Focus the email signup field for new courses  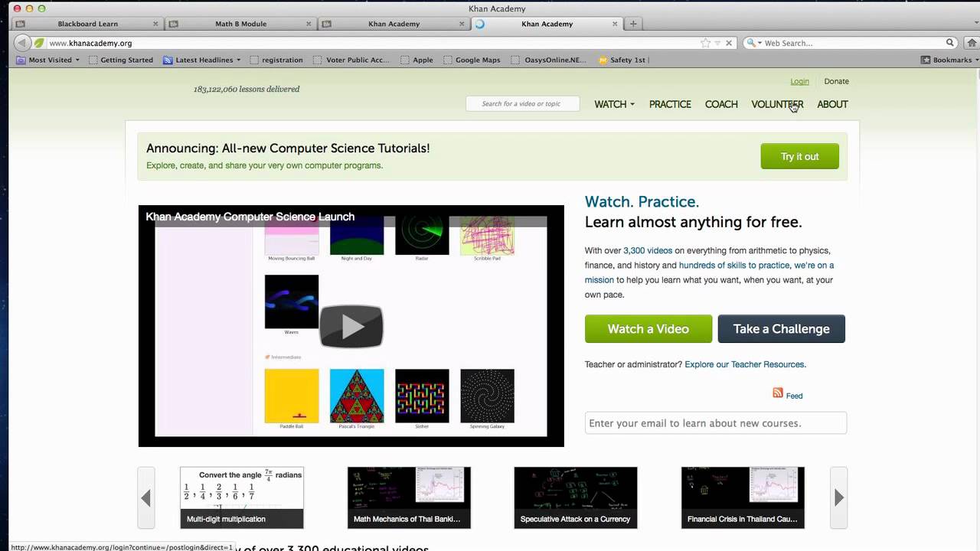(716, 423)
